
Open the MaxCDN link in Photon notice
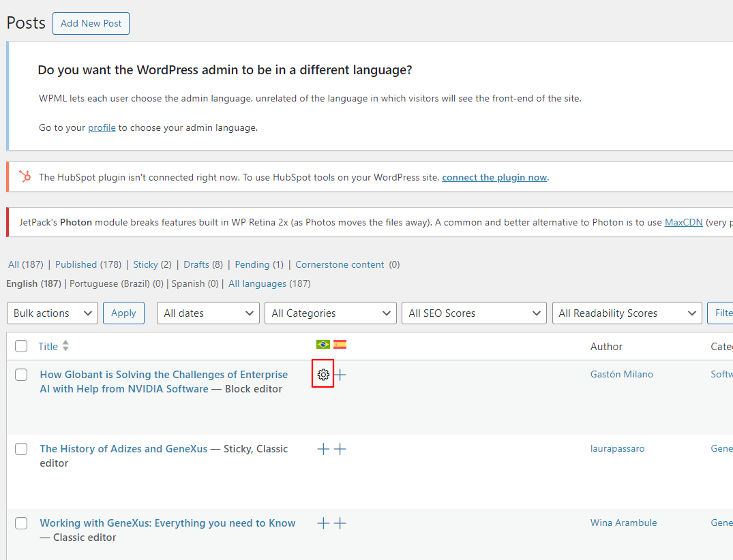click(x=683, y=222)
